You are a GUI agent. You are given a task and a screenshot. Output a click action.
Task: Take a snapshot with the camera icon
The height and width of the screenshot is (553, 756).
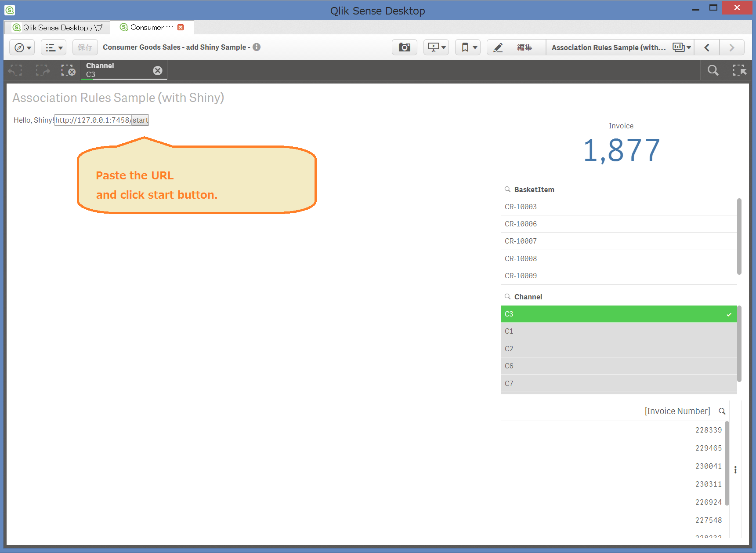click(x=405, y=47)
